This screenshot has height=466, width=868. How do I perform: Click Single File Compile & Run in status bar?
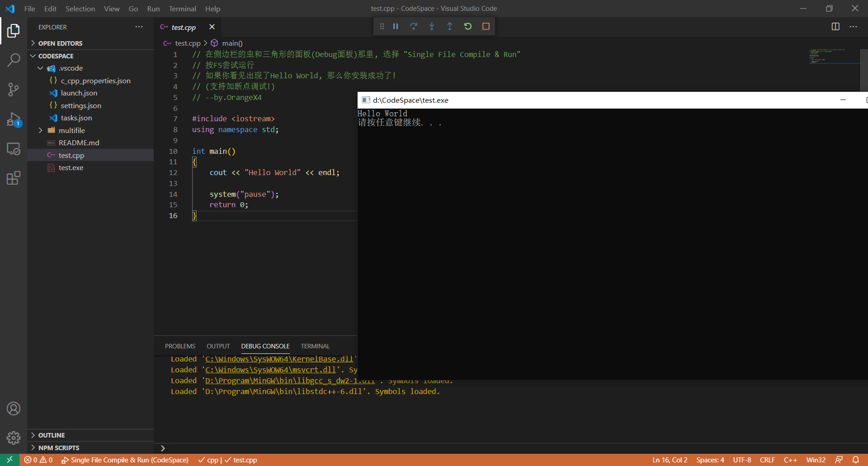(x=126, y=460)
